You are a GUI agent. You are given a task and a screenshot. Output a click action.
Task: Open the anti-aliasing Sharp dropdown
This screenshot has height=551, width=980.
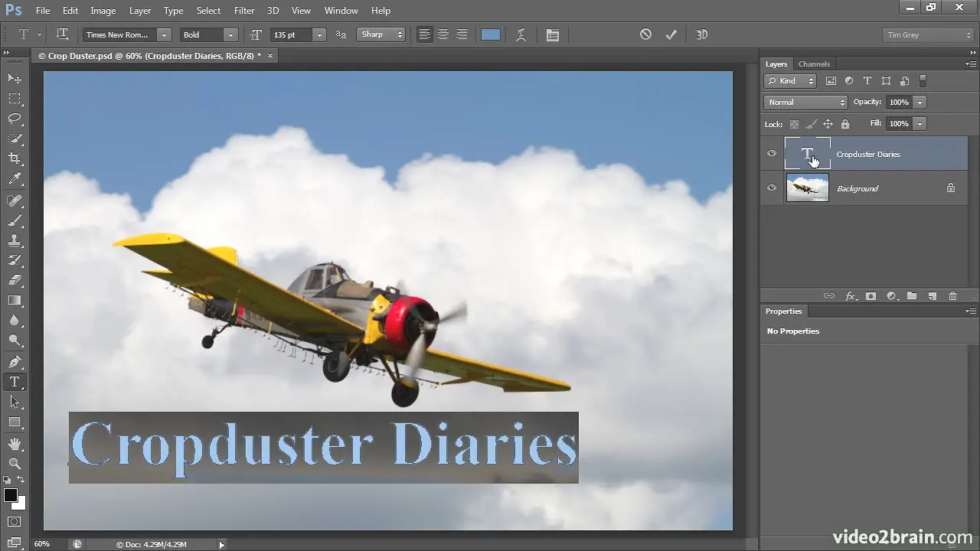point(381,34)
